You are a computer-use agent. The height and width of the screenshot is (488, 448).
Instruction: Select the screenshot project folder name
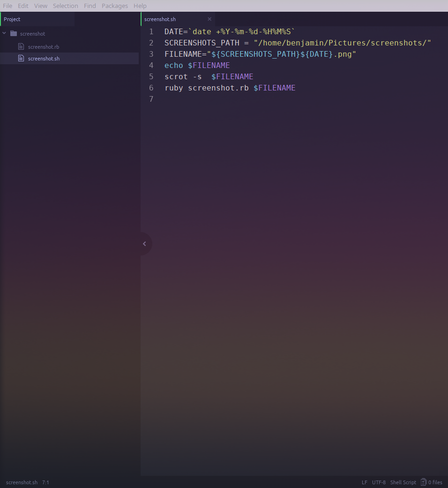click(x=33, y=34)
